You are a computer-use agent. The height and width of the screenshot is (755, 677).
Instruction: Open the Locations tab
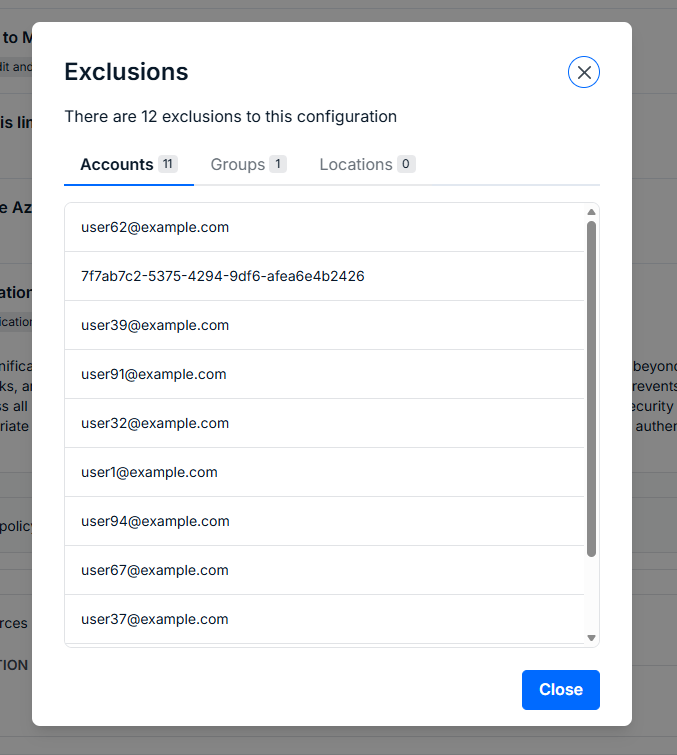[x=367, y=165]
